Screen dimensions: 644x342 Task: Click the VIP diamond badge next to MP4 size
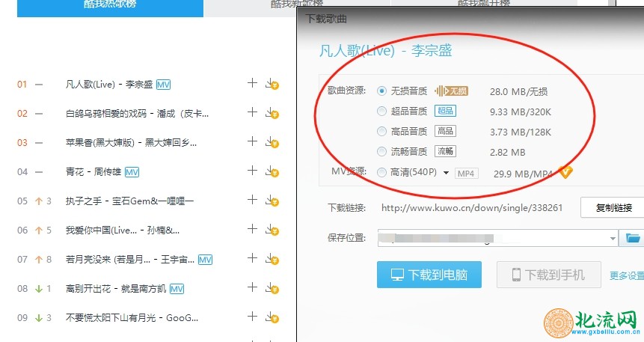tap(565, 171)
